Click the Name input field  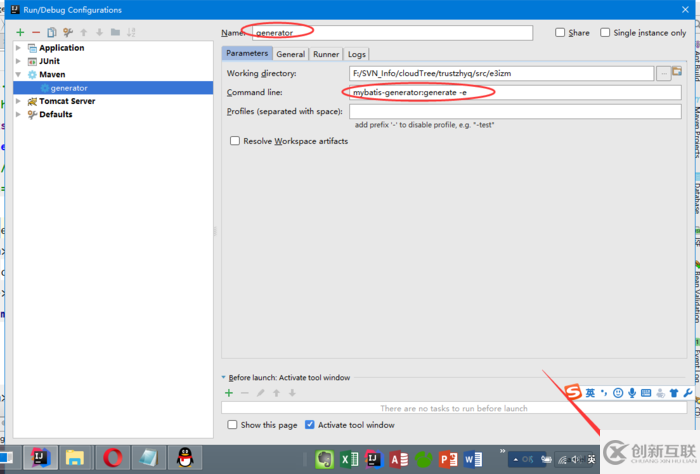(392, 33)
